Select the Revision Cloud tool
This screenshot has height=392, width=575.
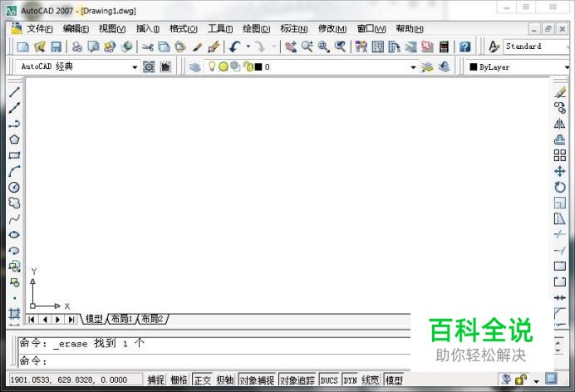tap(14, 203)
